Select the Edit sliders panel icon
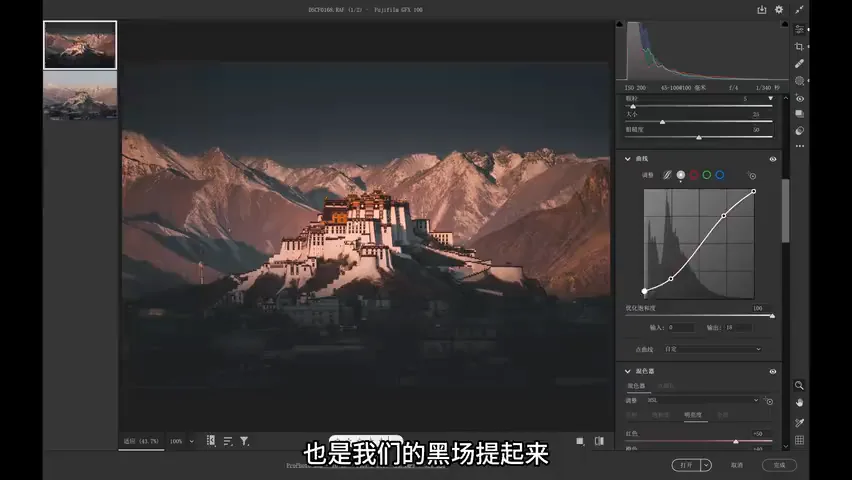The width and height of the screenshot is (852, 480). click(799, 29)
